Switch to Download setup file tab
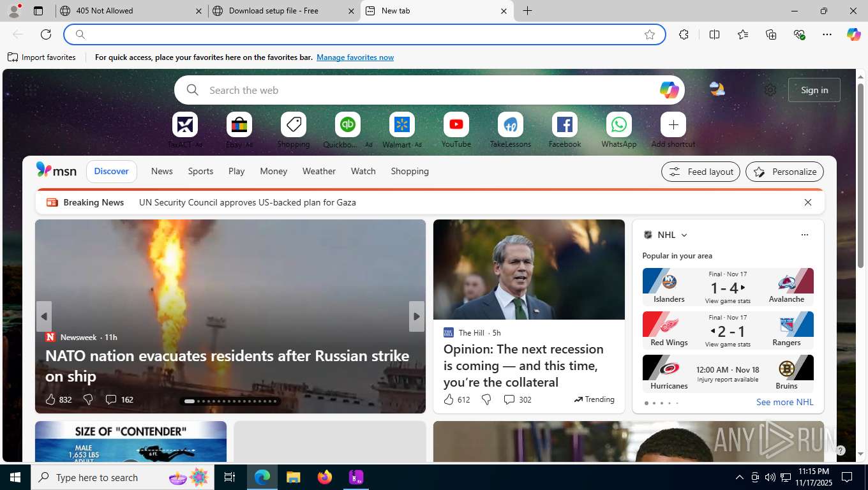 pos(284,11)
